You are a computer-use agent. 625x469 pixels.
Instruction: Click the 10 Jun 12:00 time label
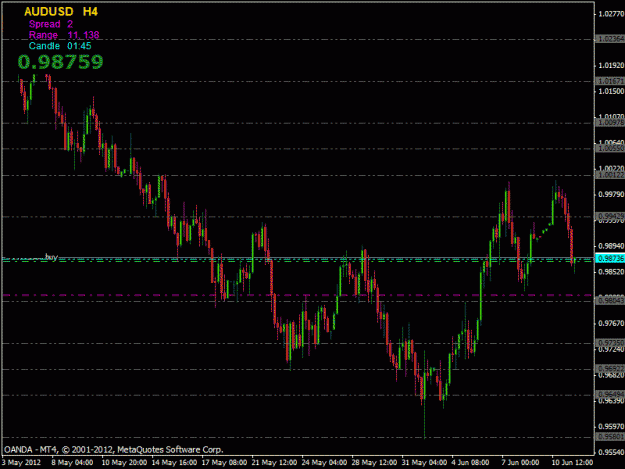click(572, 463)
